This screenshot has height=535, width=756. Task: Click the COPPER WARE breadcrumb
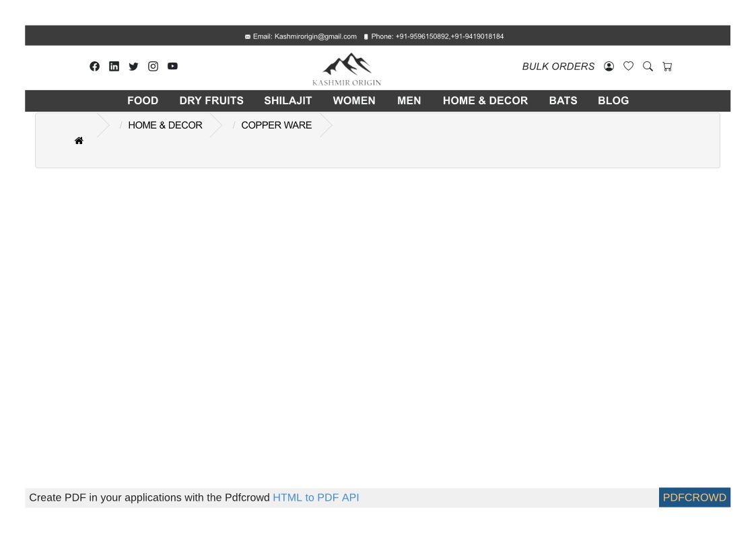click(x=276, y=125)
